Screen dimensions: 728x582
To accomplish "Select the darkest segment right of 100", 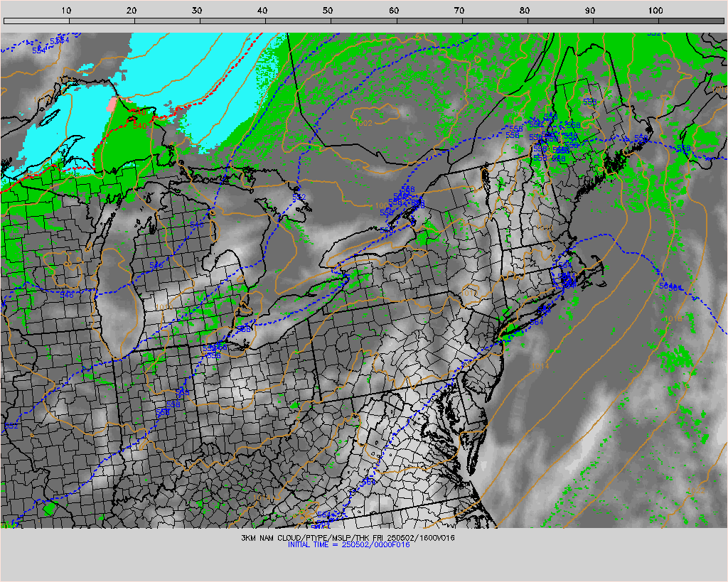I will 691,21.
